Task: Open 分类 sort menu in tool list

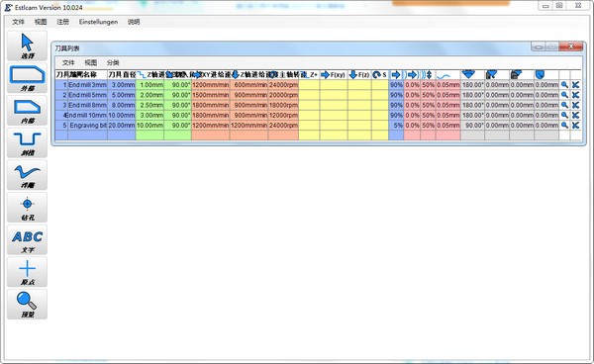Action: 113,63
